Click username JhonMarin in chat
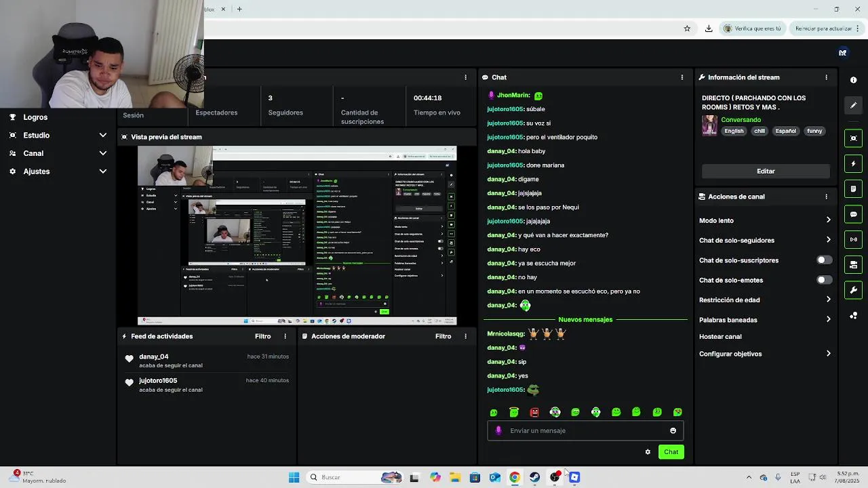868x488 pixels. (x=513, y=96)
